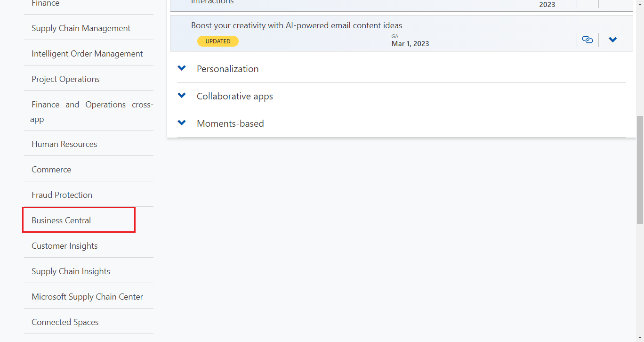Select 'Commerce' from the navigation list
This screenshot has width=644, height=342.
coord(51,169)
